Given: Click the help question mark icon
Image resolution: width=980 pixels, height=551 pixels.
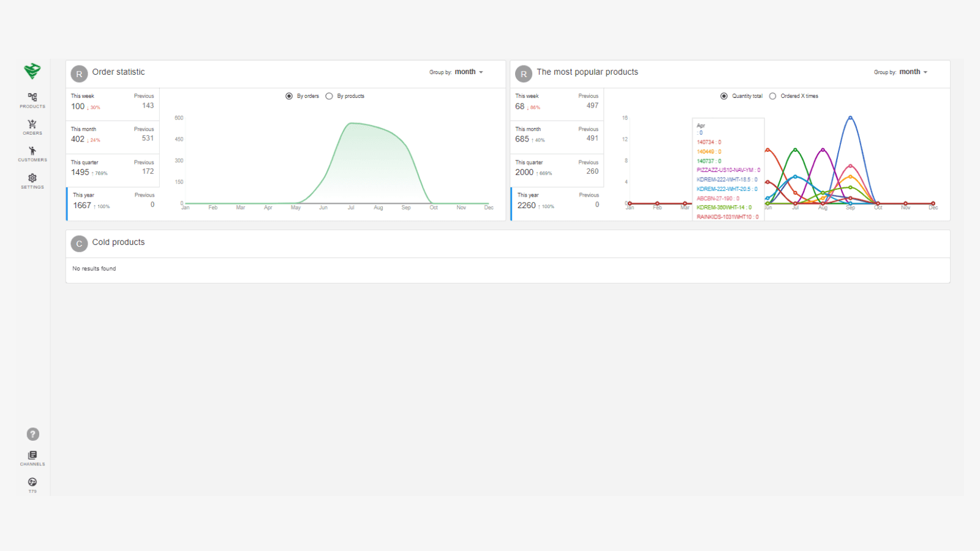Looking at the screenshot, I should coord(33,434).
